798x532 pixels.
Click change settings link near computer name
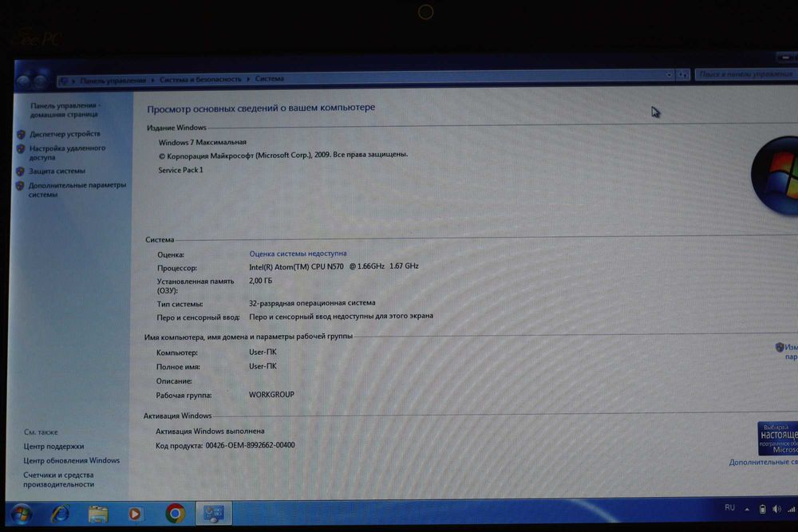[790, 352]
